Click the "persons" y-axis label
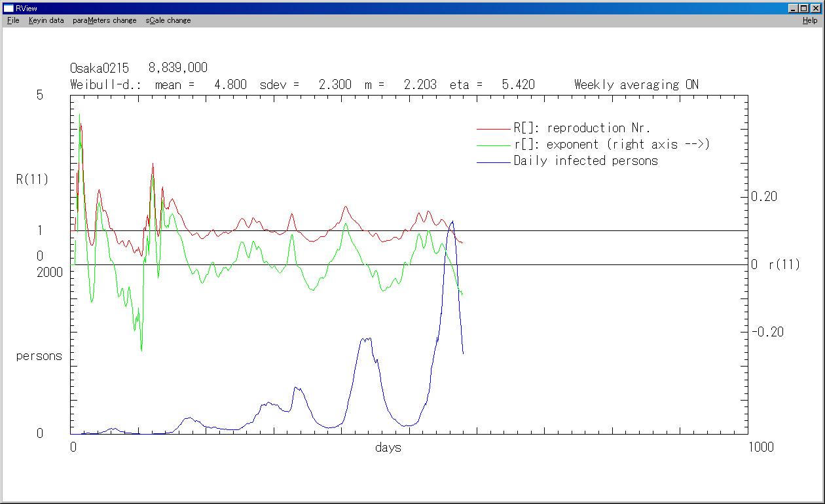The height and width of the screenshot is (504, 825). 39,356
